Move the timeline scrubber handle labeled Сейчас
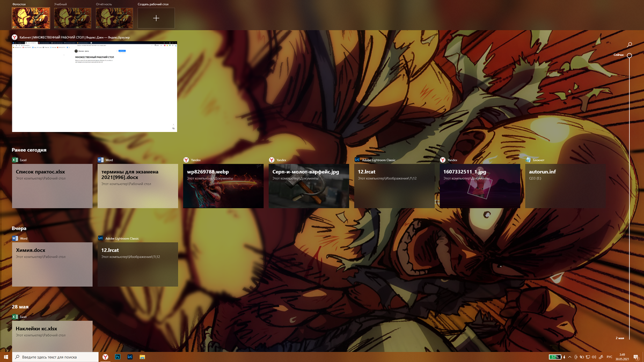The height and width of the screenshot is (362, 644). [x=629, y=55]
